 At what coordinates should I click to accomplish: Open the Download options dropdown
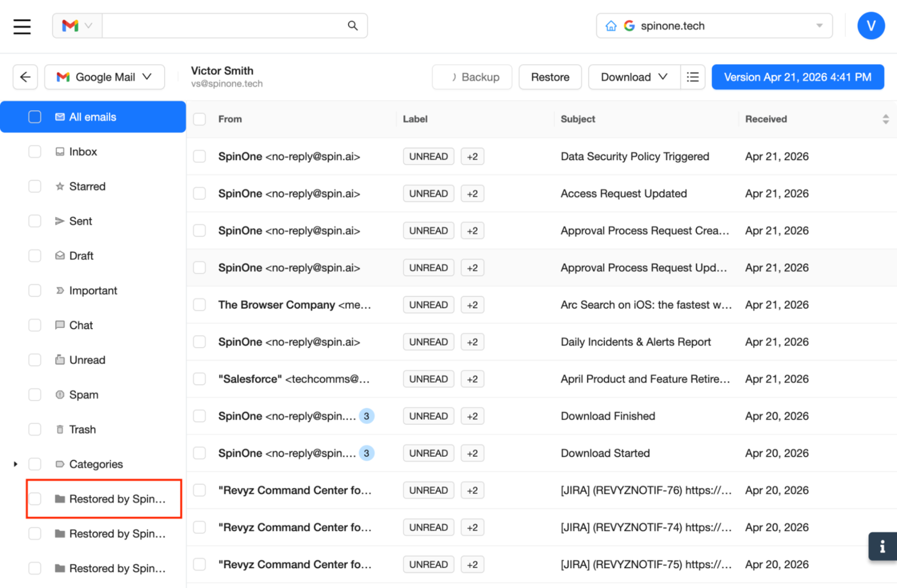coord(634,77)
